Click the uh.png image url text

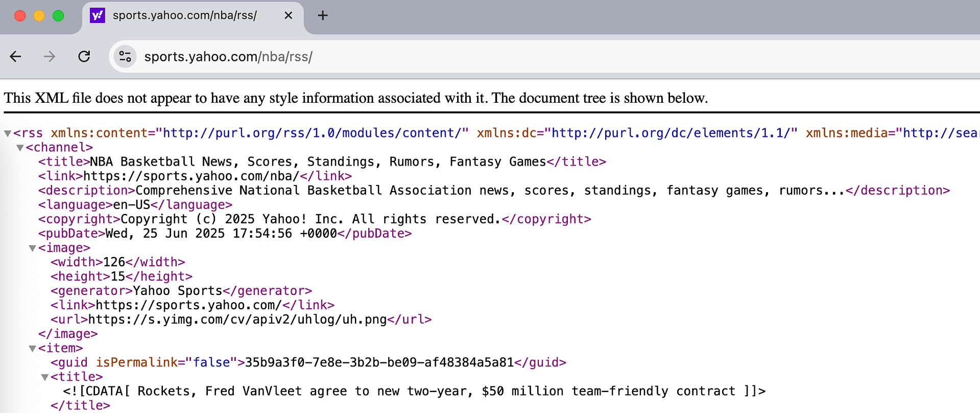237,319
